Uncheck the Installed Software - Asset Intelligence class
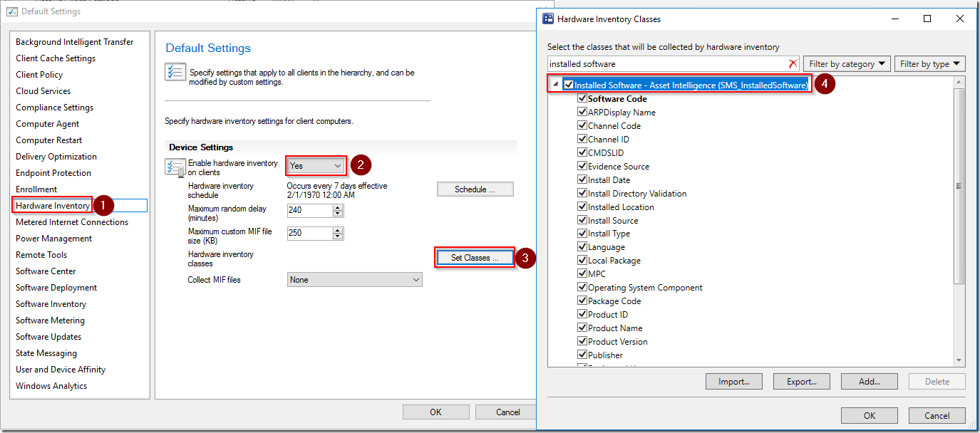Image resolution: width=980 pixels, height=433 pixels. point(568,85)
